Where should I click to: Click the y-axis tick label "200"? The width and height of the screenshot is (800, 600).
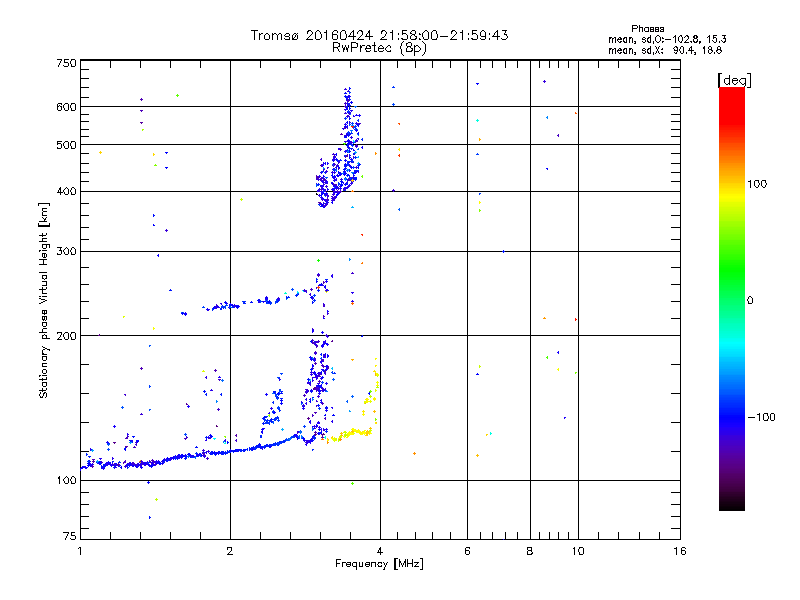[x=66, y=336]
